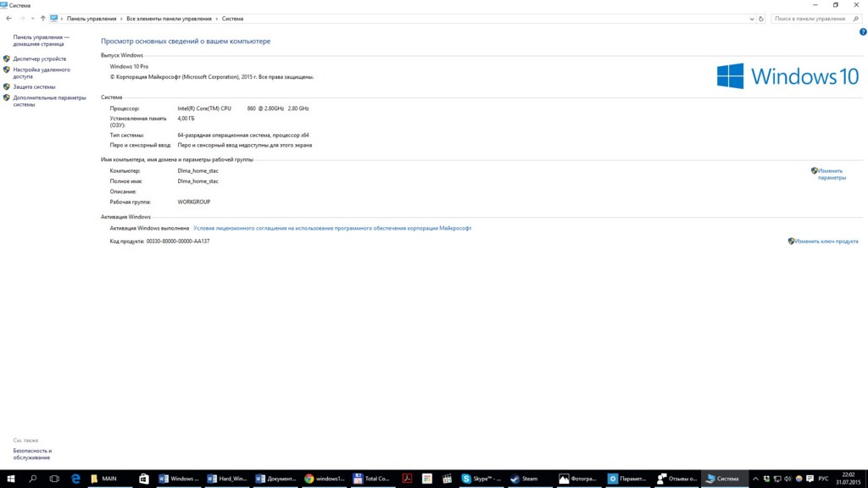Go up one level with the up arrow
The height and width of the screenshot is (488, 868).
pos(42,19)
